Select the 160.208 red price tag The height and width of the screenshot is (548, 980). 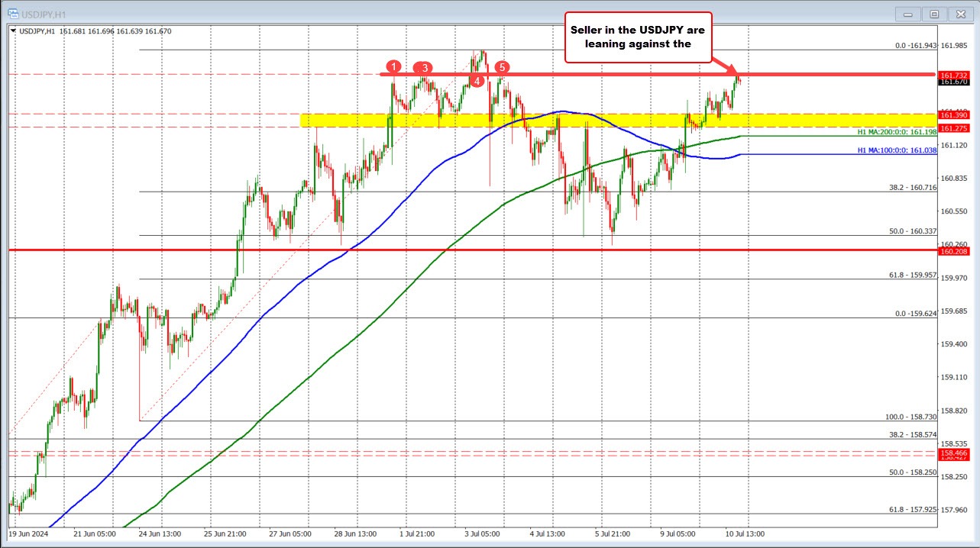click(x=954, y=250)
